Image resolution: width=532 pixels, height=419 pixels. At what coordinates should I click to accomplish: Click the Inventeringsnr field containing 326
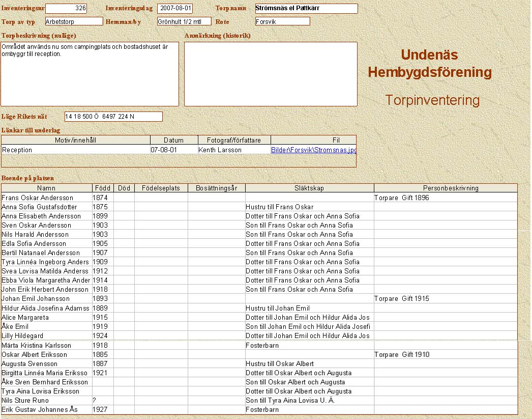point(66,9)
